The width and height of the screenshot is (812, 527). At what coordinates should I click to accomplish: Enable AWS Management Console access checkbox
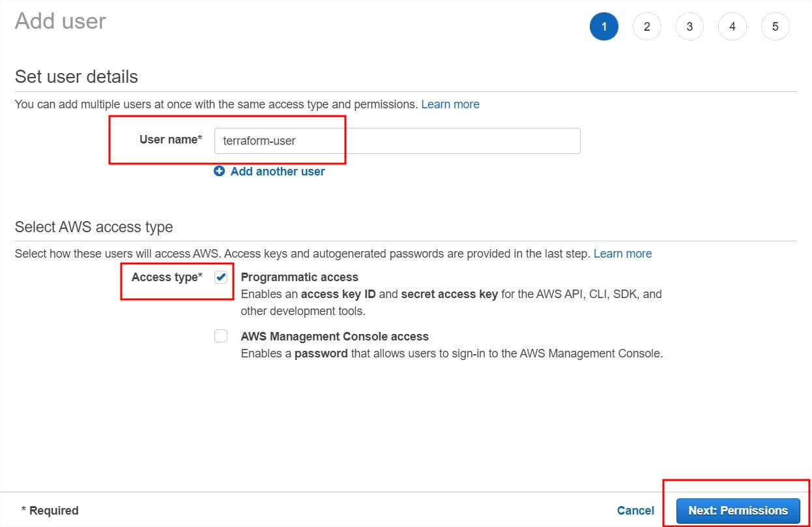pyautogui.click(x=221, y=336)
